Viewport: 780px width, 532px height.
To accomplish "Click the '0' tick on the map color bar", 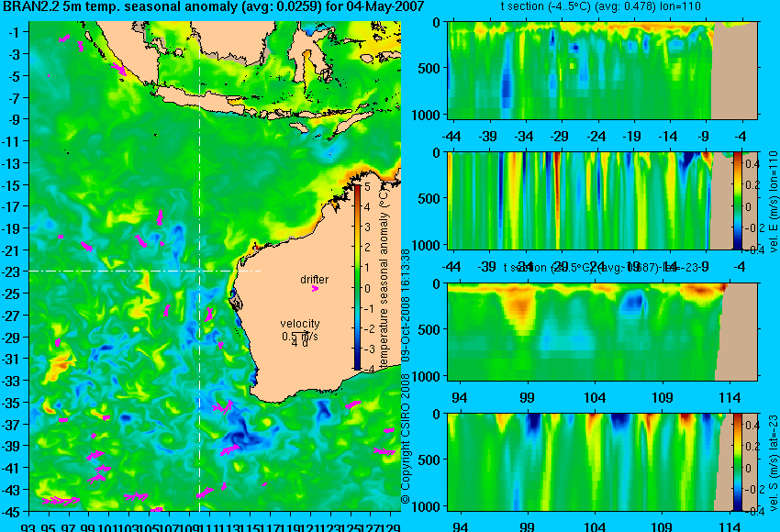I will (368, 288).
